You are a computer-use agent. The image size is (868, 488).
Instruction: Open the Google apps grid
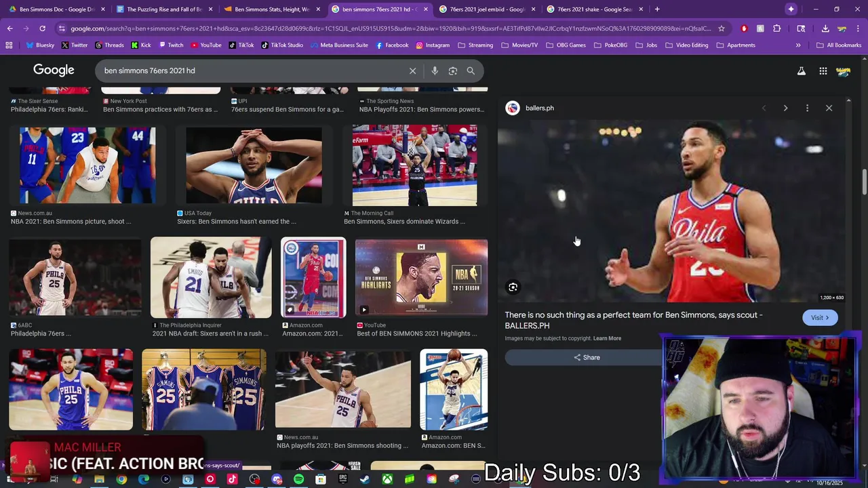[x=823, y=70]
